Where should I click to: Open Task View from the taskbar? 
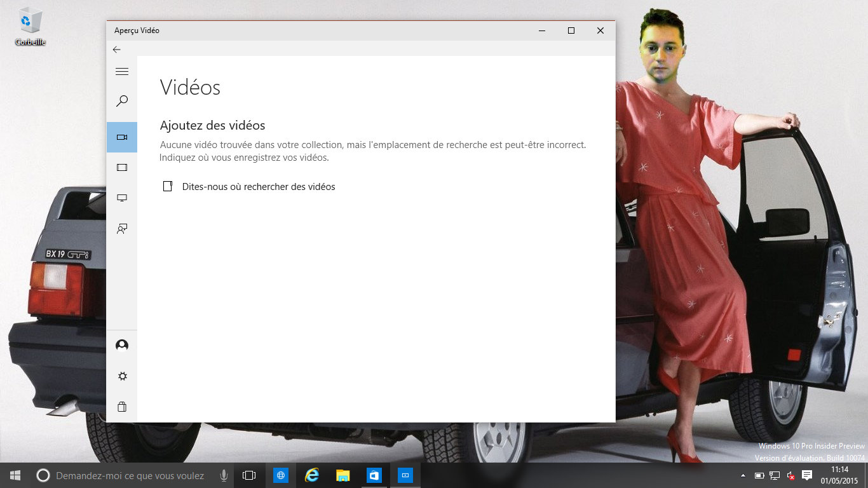(249, 475)
